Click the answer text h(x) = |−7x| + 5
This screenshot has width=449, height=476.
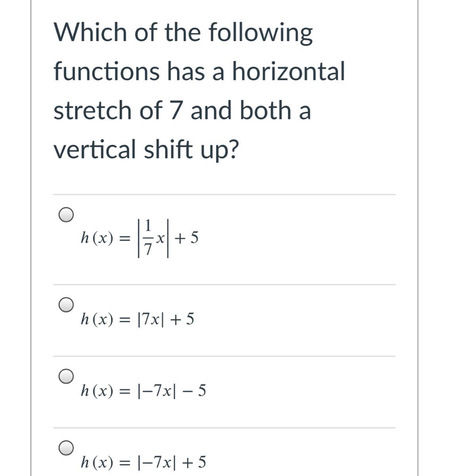tap(143, 462)
